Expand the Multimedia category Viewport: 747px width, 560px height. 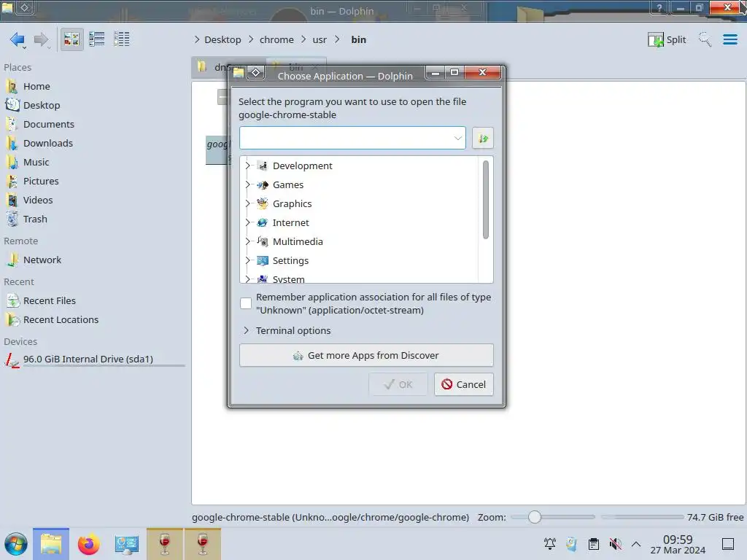(247, 242)
